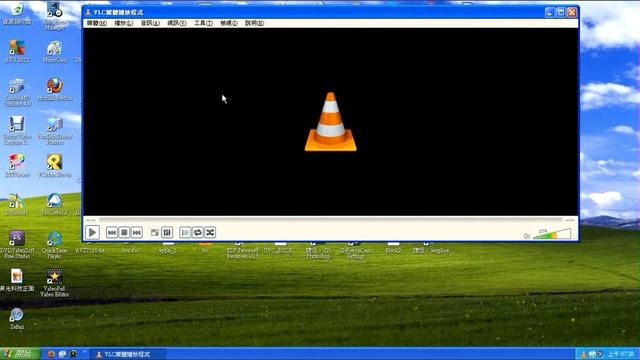
Task: Skip to next track button
Action: 137,233
